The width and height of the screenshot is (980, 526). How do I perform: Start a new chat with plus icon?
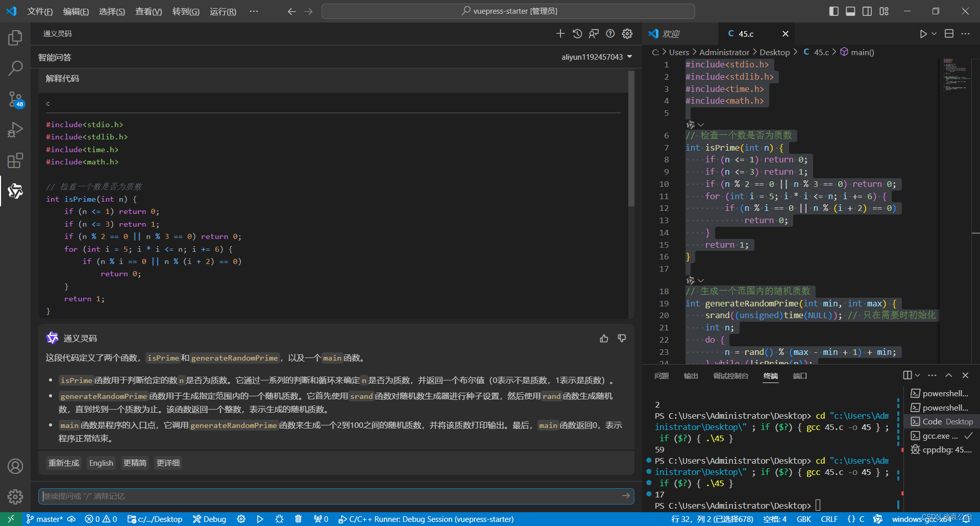pos(560,34)
